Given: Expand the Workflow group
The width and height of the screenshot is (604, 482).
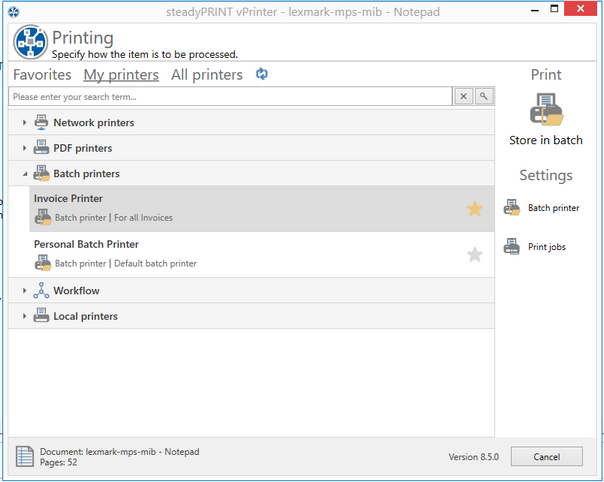Looking at the screenshot, I should 24,291.
